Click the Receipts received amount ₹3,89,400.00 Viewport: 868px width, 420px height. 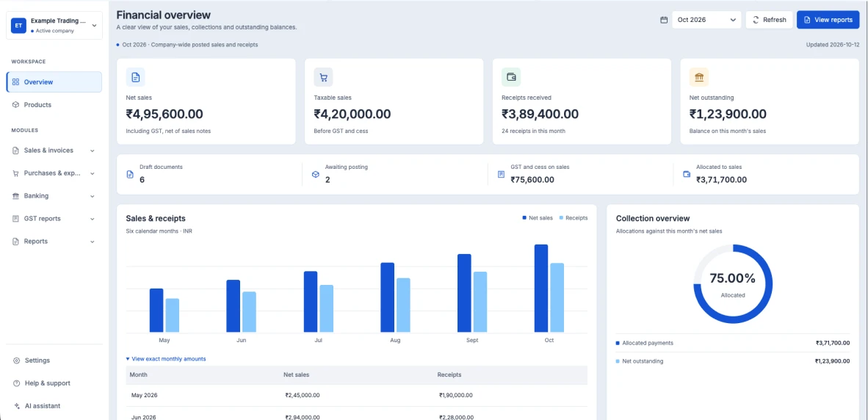[x=540, y=114]
